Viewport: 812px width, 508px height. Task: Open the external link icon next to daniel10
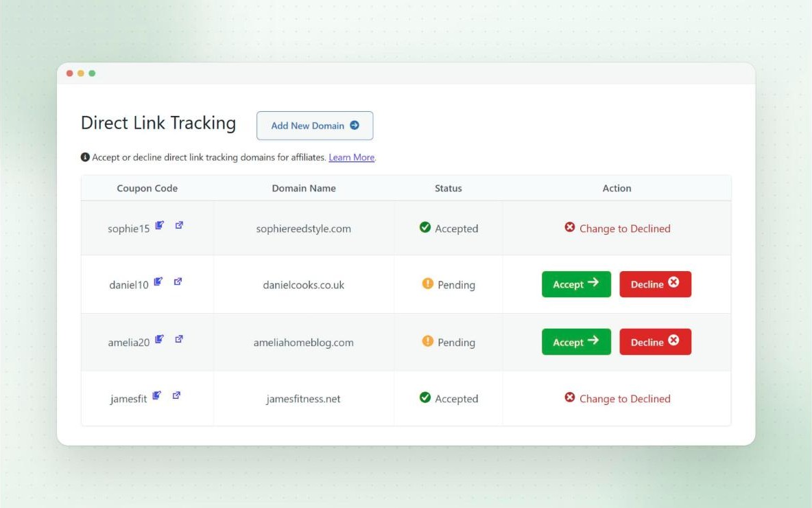178,281
